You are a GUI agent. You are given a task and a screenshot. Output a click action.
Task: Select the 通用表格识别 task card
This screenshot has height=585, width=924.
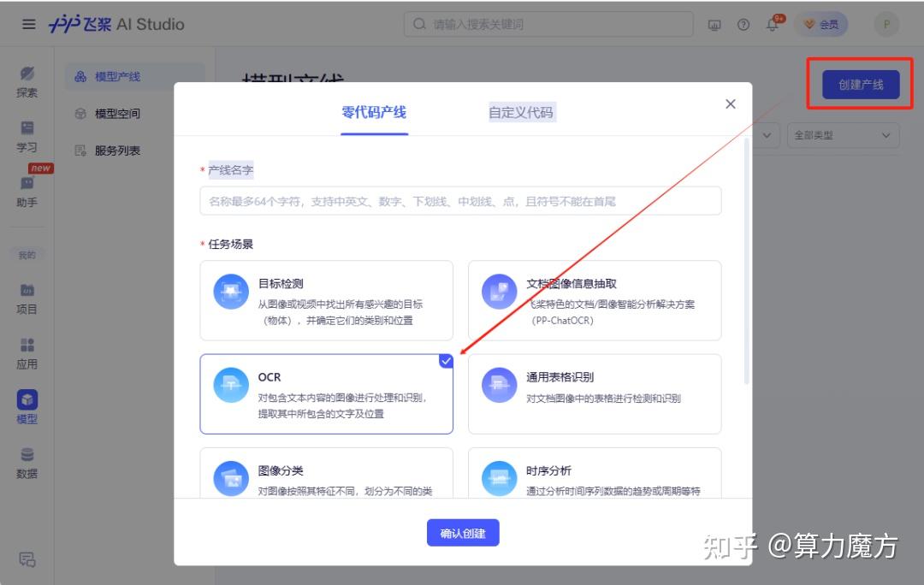pos(595,394)
